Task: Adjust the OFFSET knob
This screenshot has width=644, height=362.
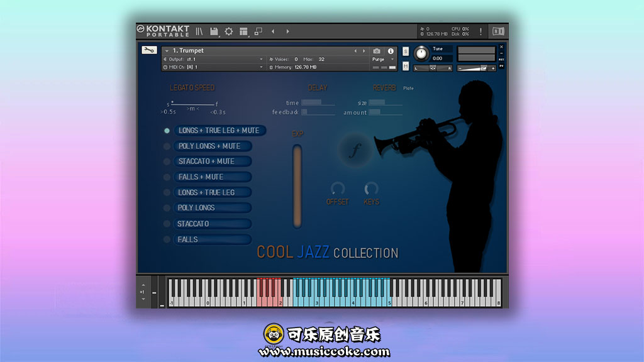Action: (x=338, y=189)
